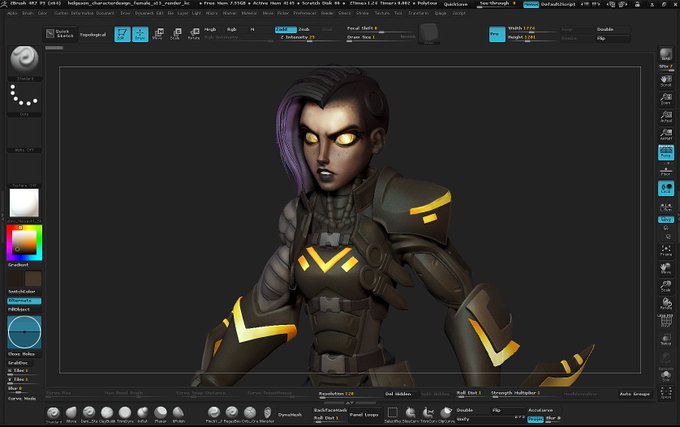Click the DynaMesh button
The width and height of the screenshot is (680, 427).
pos(290,415)
